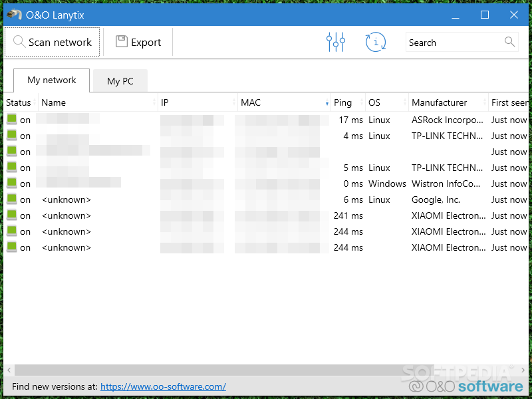Open the oo-software.com link
Image resolution: width=532 pixels, height=399 pixels.
[163, 386]
